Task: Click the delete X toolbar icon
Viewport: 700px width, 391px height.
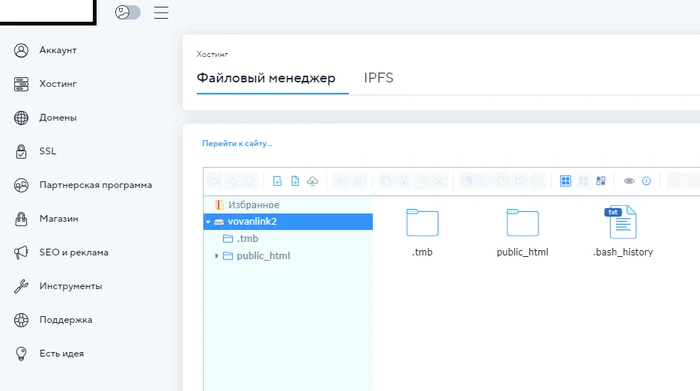Action: (x=439, y=181)
